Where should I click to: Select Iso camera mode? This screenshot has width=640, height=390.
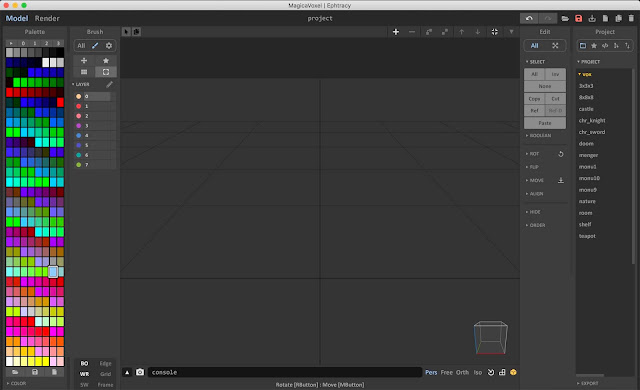tap(478, 372)
